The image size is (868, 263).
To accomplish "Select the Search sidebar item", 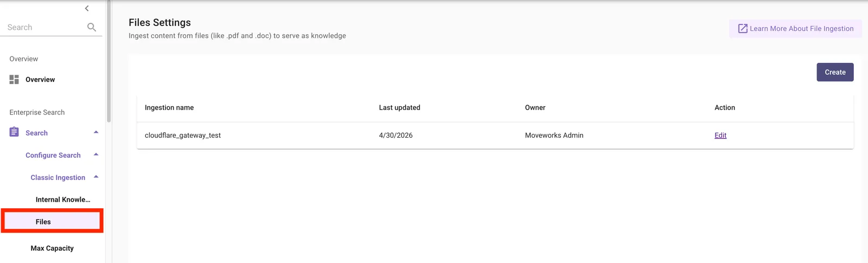I will tap(36, 133).
